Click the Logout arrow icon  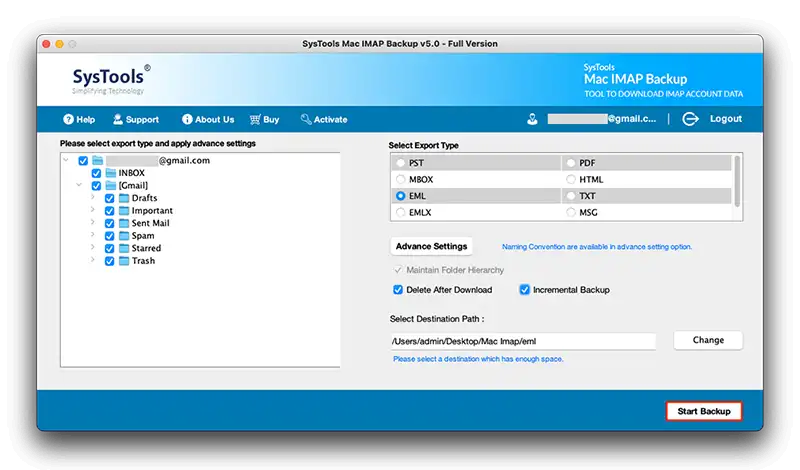point(690,119)
